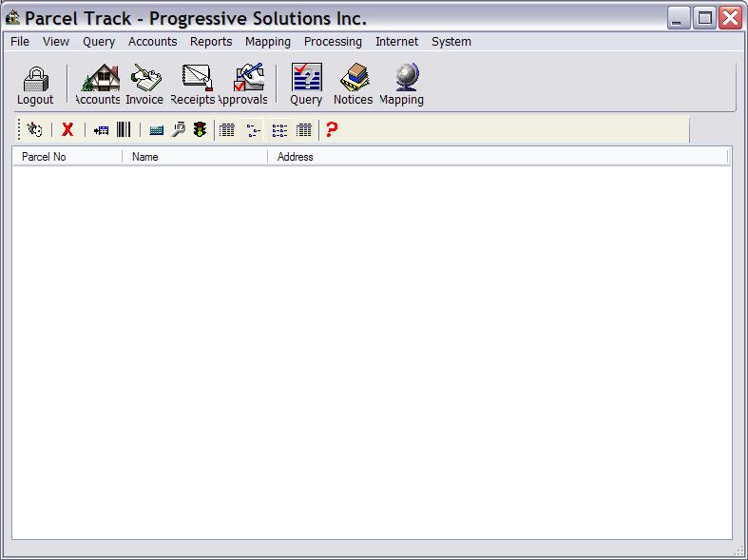The height and width of the screenshot is (560, 748).
Task: Grab the small toolbar's dotted grip handle
Action: coord(19,129)
